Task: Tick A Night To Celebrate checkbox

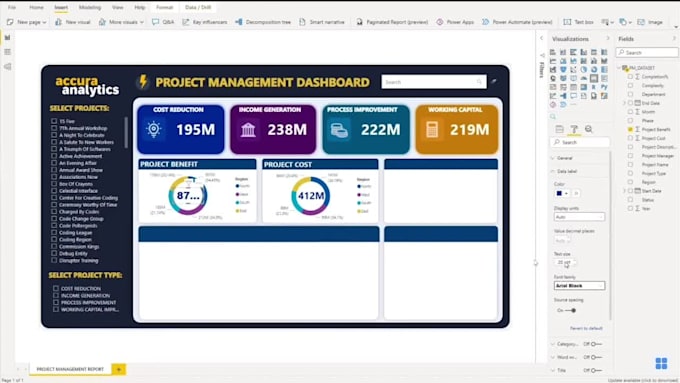Action: tap(54, 135)
